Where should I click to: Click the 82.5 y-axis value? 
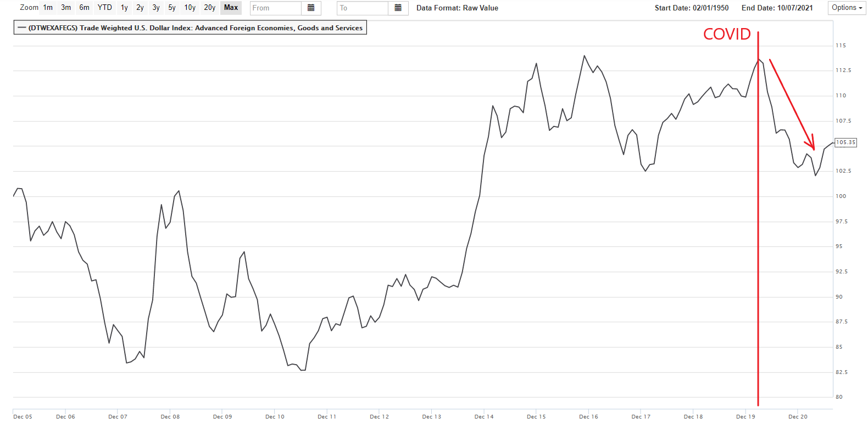[x=842, y=372]
